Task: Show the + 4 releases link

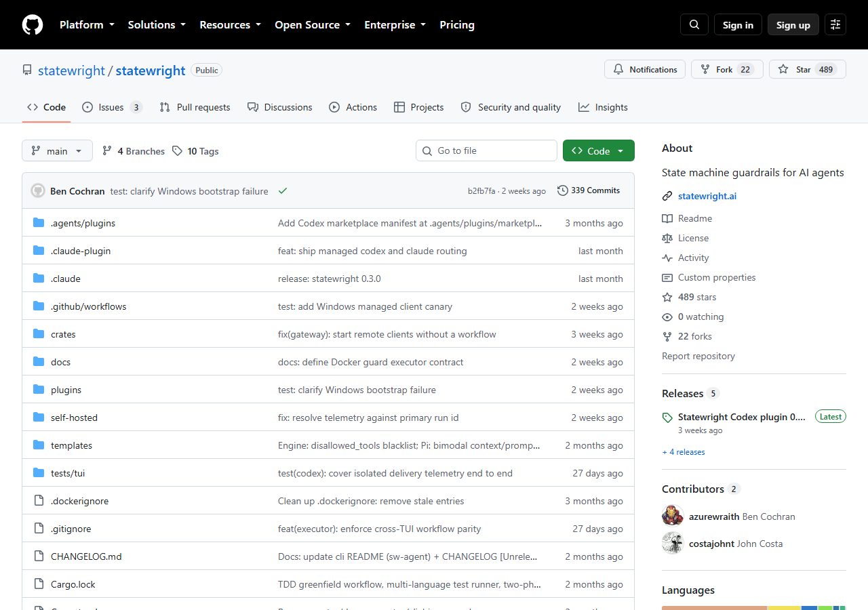Action: [x=684, y=452]
